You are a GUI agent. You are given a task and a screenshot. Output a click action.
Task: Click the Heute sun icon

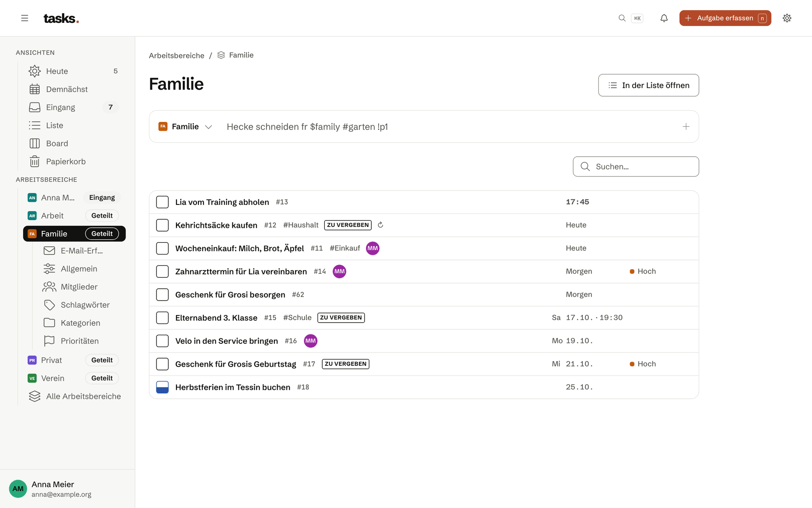pyautogui.click(x=35, y=71)
